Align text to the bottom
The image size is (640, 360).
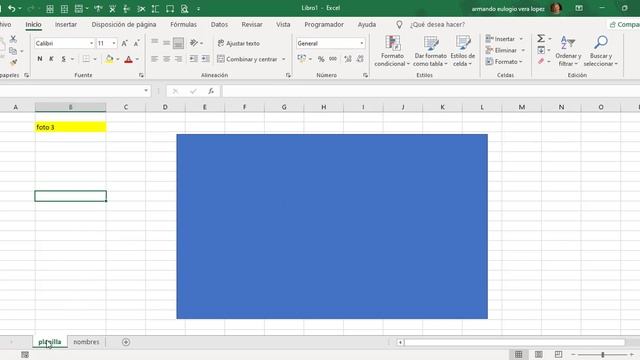[178, 43]
